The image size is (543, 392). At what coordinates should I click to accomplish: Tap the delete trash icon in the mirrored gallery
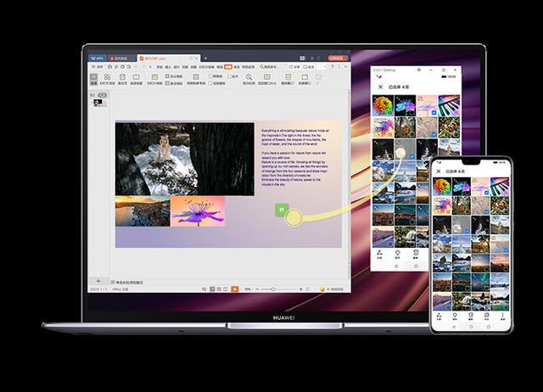tap(416, 253)
